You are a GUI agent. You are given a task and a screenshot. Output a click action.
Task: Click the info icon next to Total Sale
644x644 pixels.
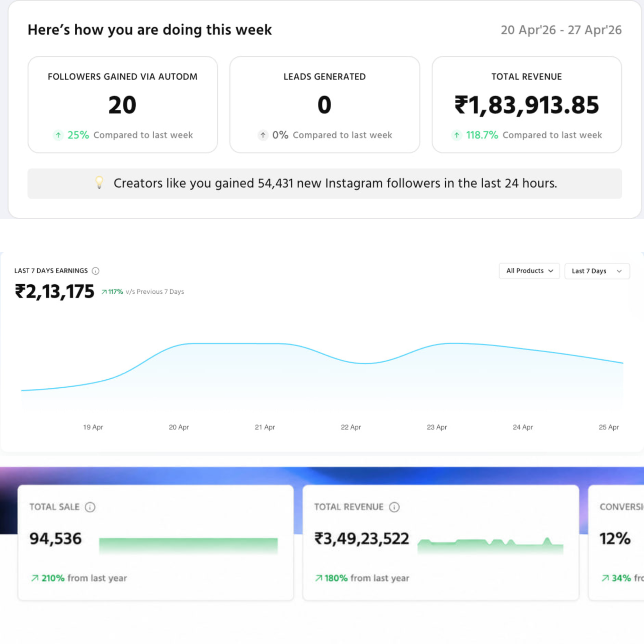point(90,507)
